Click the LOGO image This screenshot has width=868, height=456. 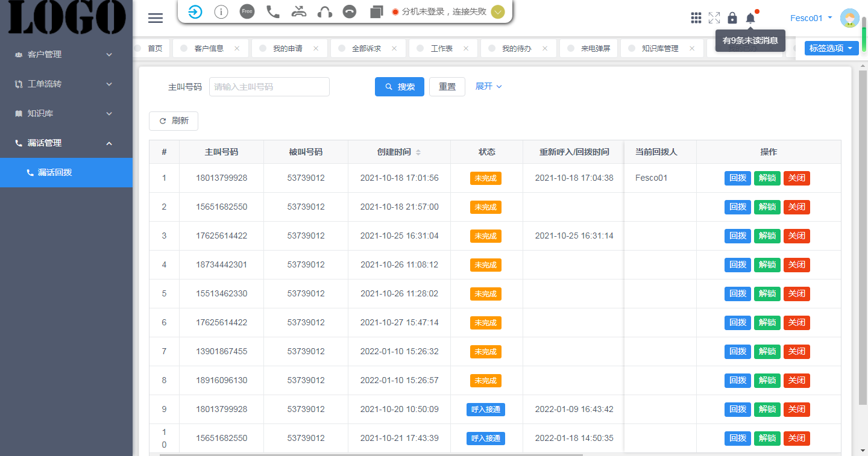click(x=66, y=17)
